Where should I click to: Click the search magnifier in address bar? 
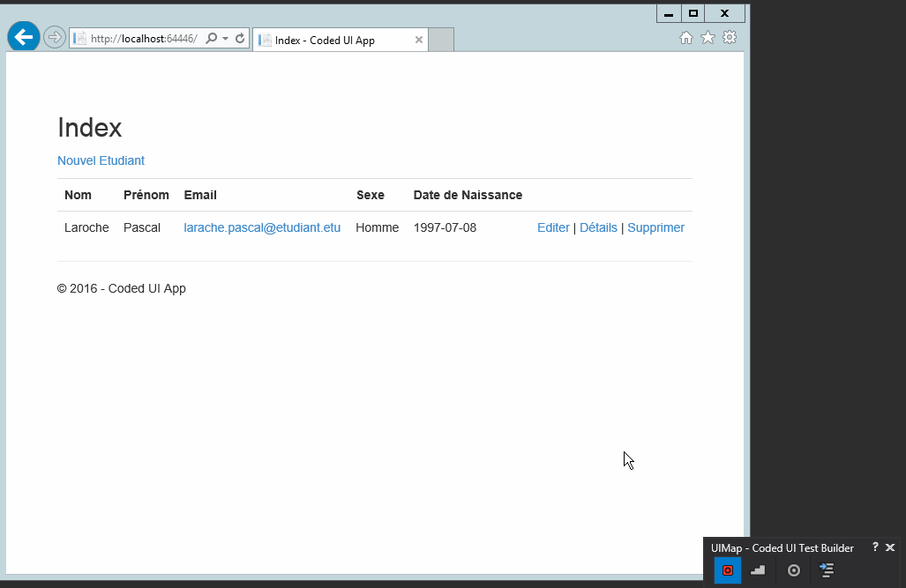(211, 39)
